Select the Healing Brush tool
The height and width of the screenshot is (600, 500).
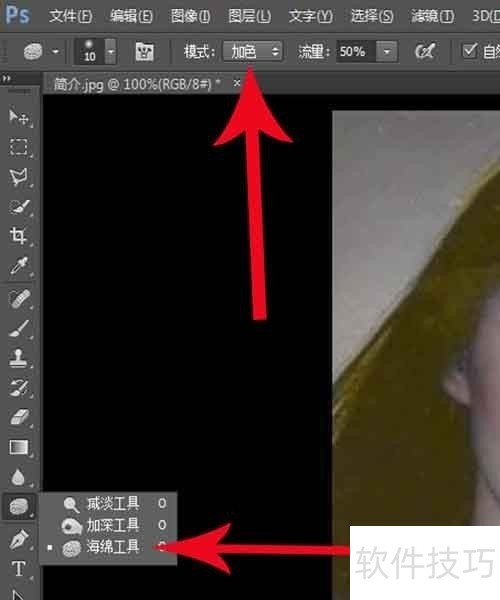pos(19,298)
